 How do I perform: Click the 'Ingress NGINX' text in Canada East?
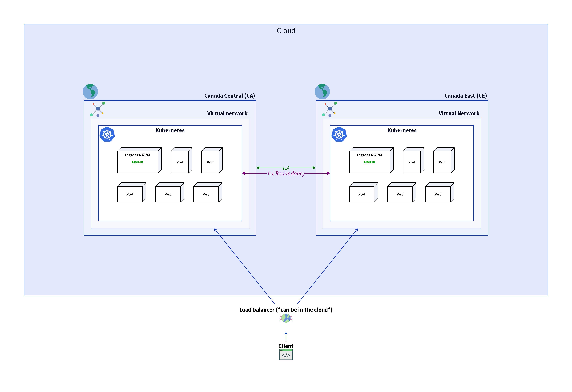[x=369, y=155]
